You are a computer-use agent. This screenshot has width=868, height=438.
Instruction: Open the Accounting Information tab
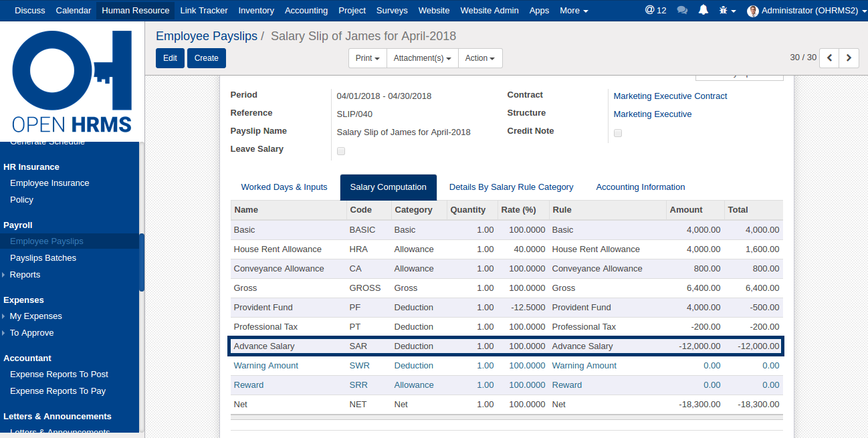pyautogui.click(x=640, y=187)
